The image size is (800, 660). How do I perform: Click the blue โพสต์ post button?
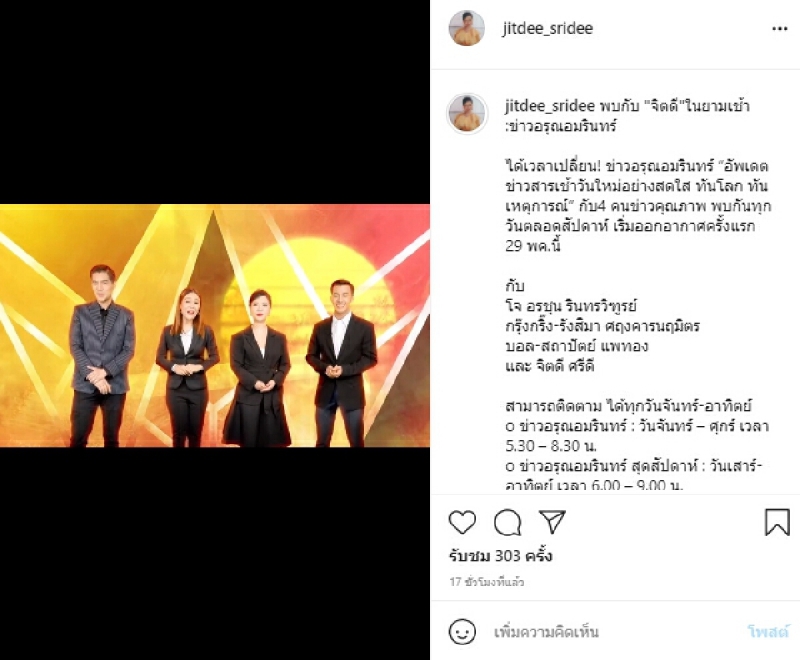pos(768,632)
